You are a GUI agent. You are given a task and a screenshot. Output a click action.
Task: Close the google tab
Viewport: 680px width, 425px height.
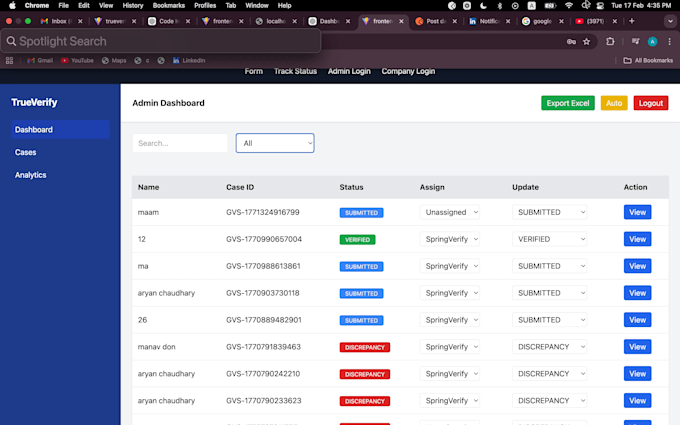pyautogui.click(x=561, y=21)
